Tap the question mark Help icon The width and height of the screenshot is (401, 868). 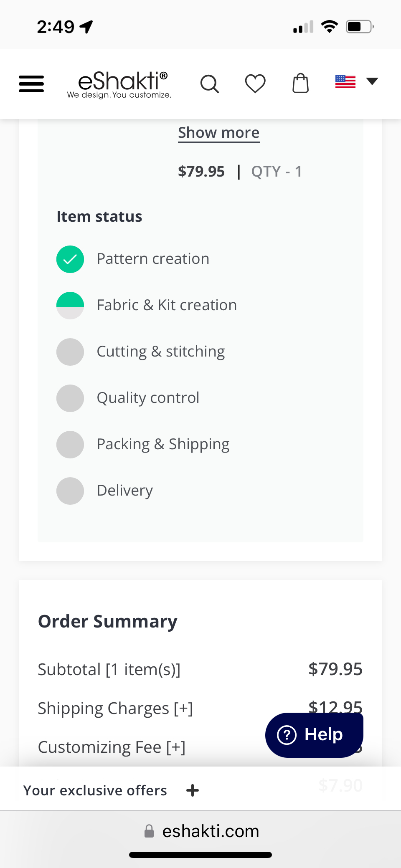(x=287, y=735)
